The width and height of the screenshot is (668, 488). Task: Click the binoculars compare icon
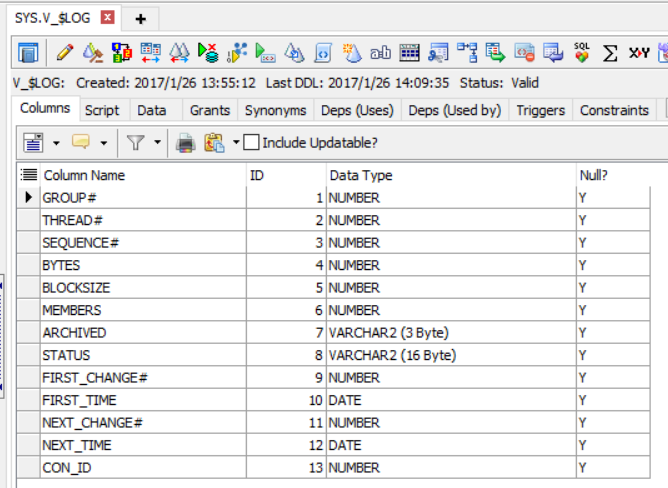tap(179, 53)
